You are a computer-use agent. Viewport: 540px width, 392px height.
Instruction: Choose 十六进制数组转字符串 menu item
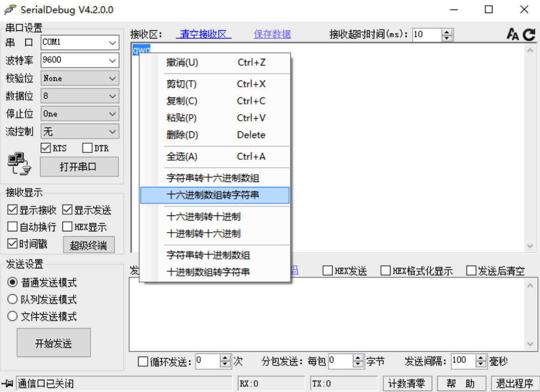click(215, 195)
